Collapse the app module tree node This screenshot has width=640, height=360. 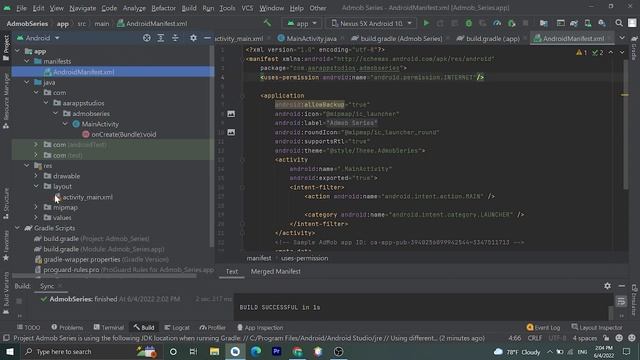click(x=18, y=51)
